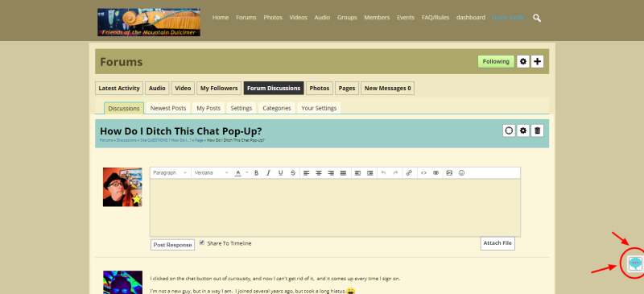Decrease indent in editor toolbar

coord(357,173)
